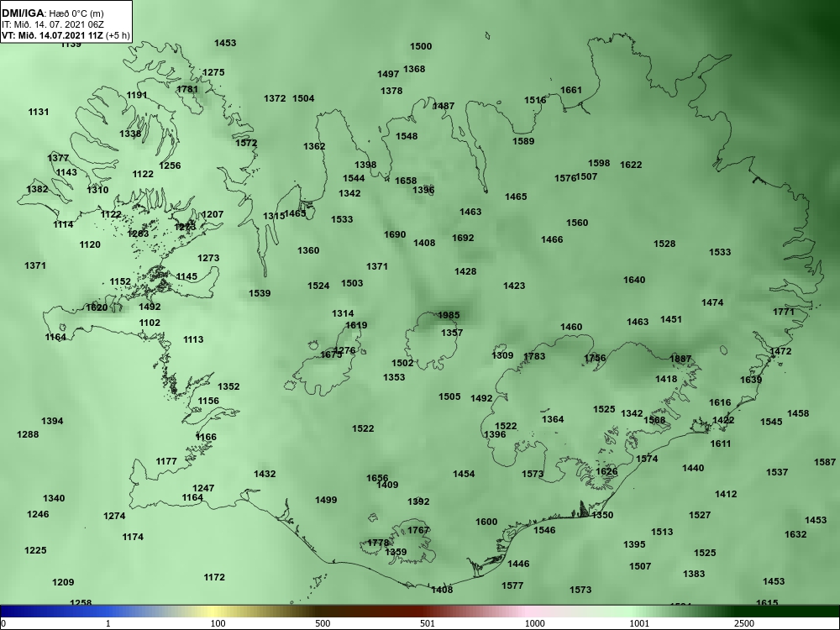This screenshot has height=630, width=840.
Task: Click the map value 1172 in the southwest sea
Action: click(x=214, y=577)
